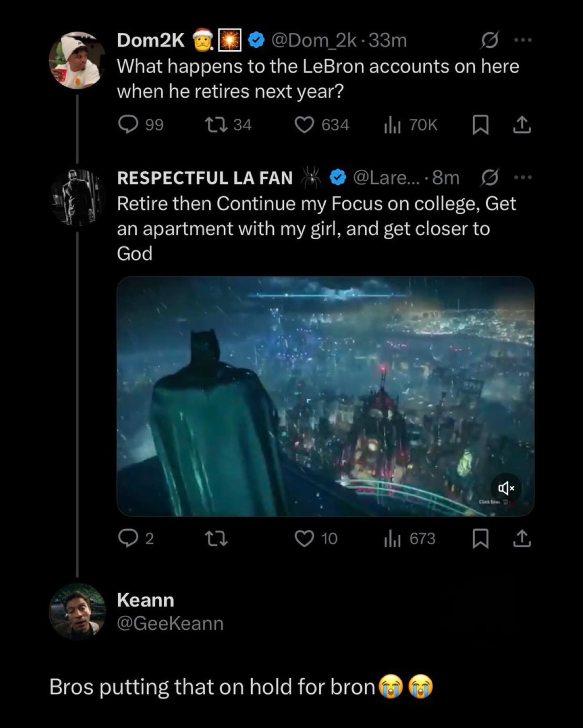Like Dom2K's tweet with 634 likes
The height and width of the screenshot is (728, 583).
click(x=304, y=125)
